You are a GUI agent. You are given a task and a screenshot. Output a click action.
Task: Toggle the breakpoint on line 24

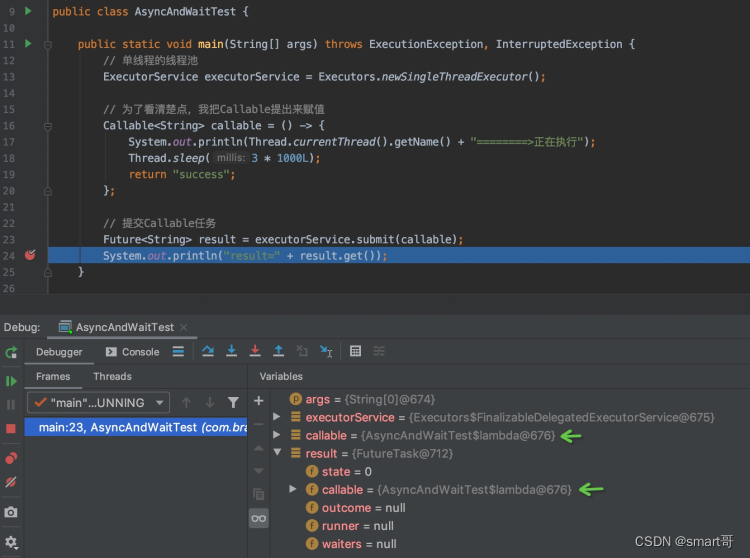(30, 255)
